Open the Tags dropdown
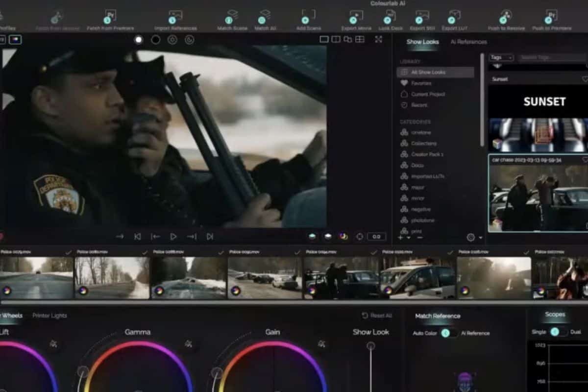This screenshot has height=392, width=588. pos(501,57)
